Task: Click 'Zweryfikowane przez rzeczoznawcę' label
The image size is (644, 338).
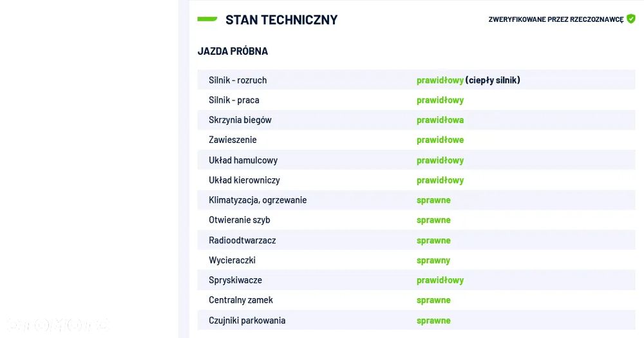Action: coord(556,19)
